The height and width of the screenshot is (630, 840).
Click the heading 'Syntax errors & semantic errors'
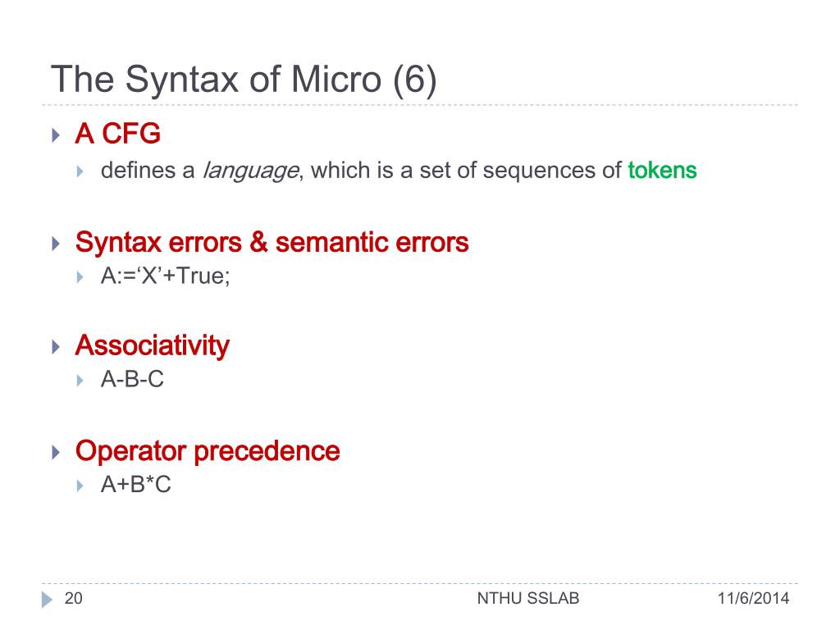pyautogui.click(x=272, y=242)
